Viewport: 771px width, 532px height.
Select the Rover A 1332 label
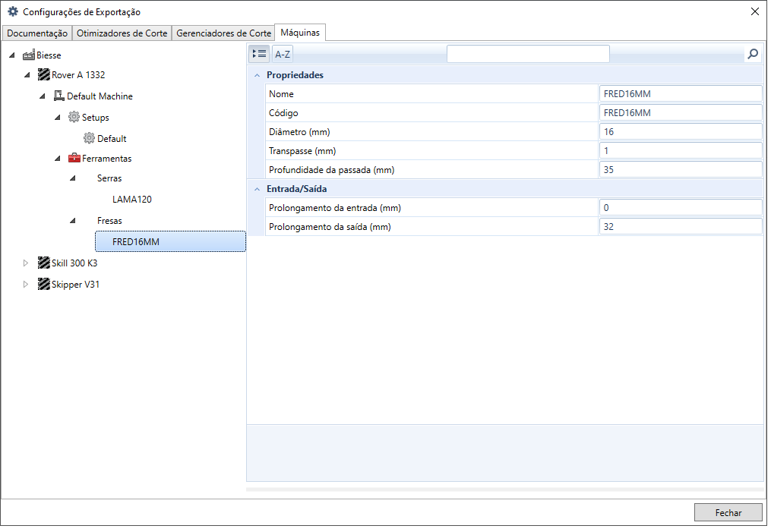click(x=78, y=75)
